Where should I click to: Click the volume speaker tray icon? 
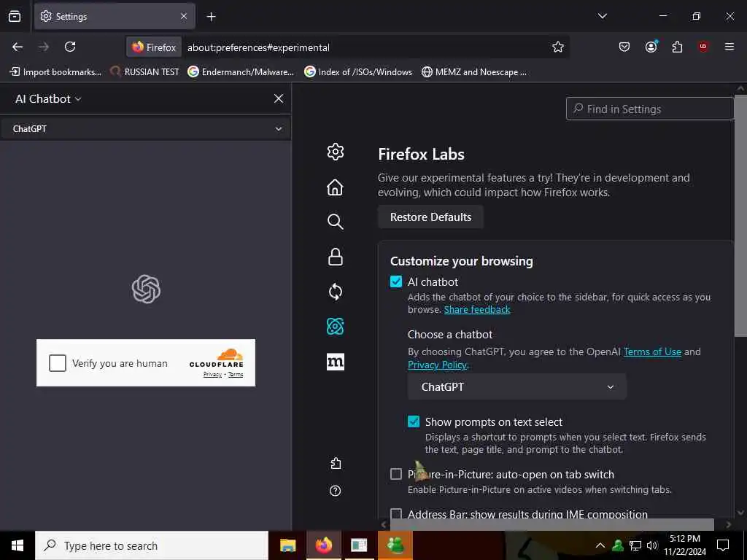(652, 545)
